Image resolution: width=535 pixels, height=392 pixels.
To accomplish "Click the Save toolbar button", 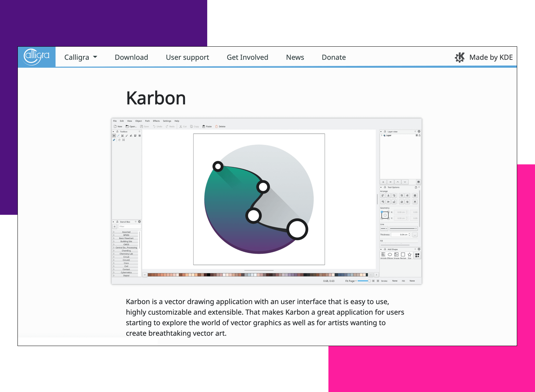I will click(144, 127).
